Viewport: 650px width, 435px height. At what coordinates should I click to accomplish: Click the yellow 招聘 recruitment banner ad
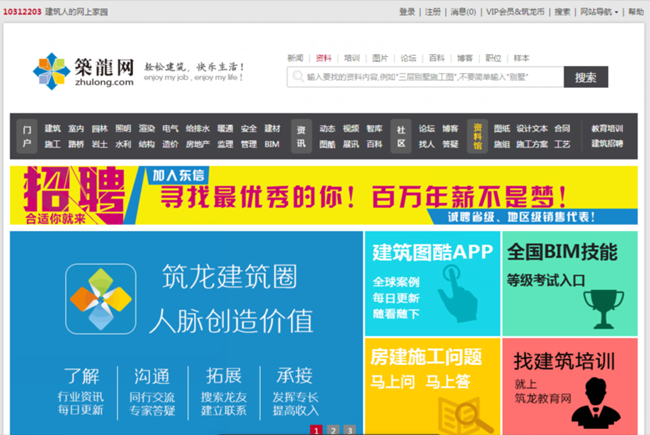coord(324,195)
